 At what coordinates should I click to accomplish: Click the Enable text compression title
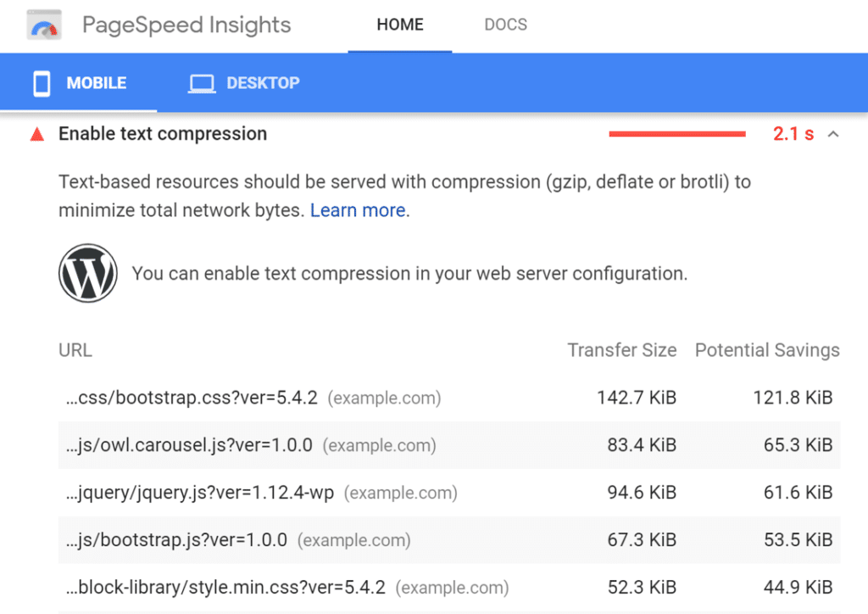click(162, 134)
